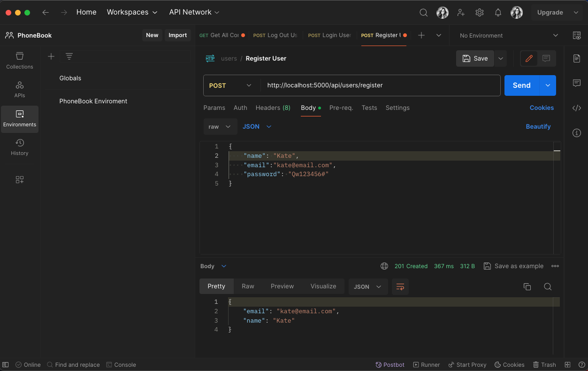Open the request info icon
Screen dimensions: 588x371
coord(577,133)
